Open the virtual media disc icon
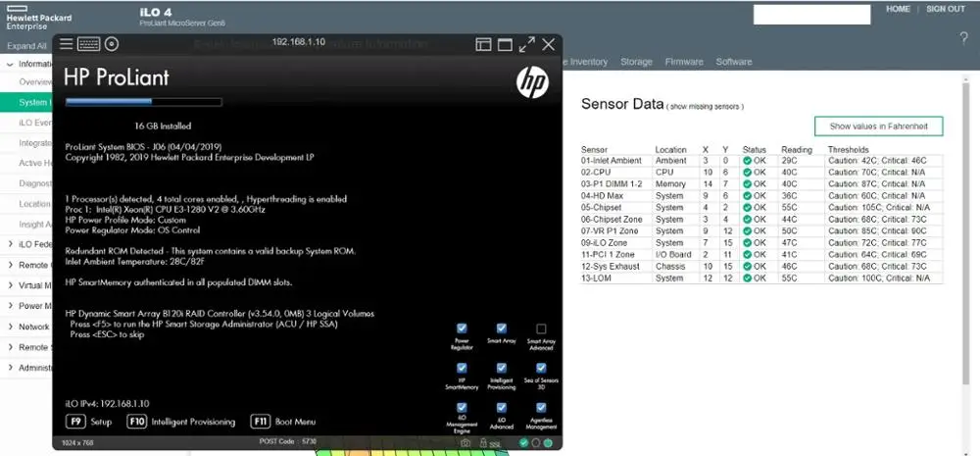Screen dimensions: 980x456 click(x=112, y=44)
